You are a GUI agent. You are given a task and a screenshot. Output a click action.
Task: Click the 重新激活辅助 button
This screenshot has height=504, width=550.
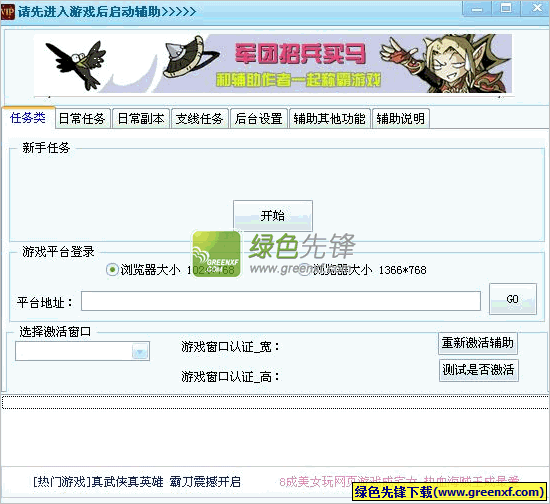pos(478,343)
